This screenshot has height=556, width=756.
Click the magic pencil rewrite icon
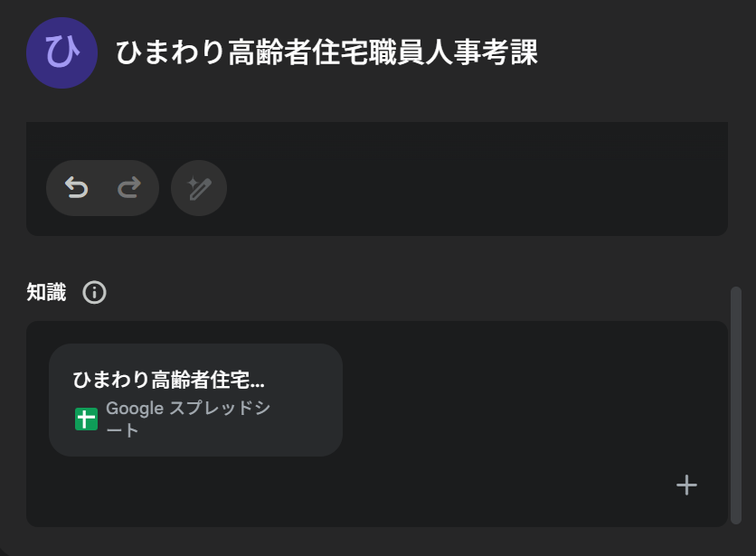coord(199,188)
